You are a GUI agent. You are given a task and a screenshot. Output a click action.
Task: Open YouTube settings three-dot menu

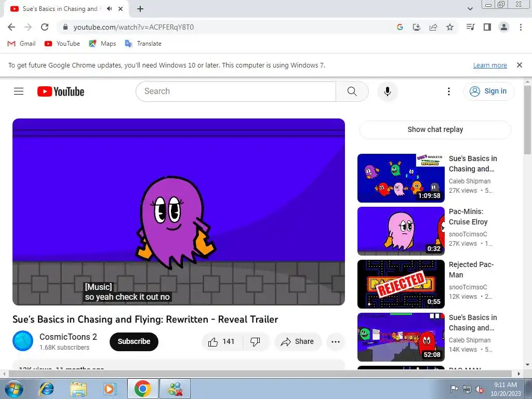448,91
